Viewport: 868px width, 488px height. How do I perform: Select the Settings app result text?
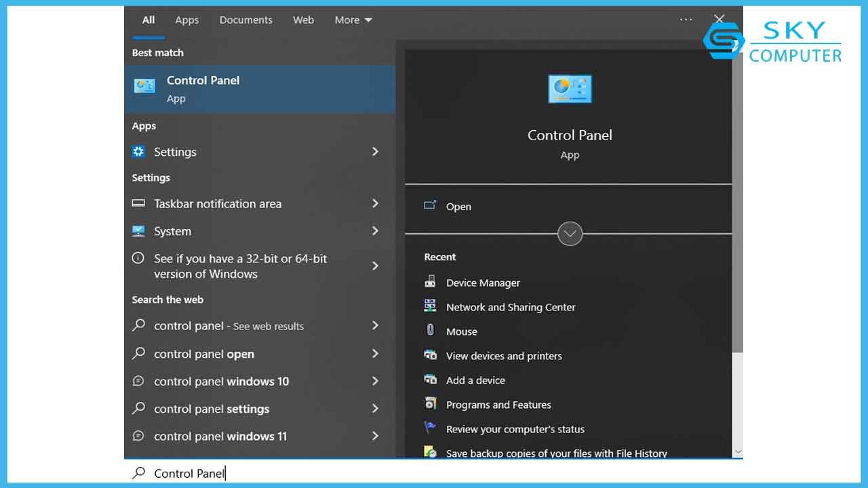pos(175,152)
